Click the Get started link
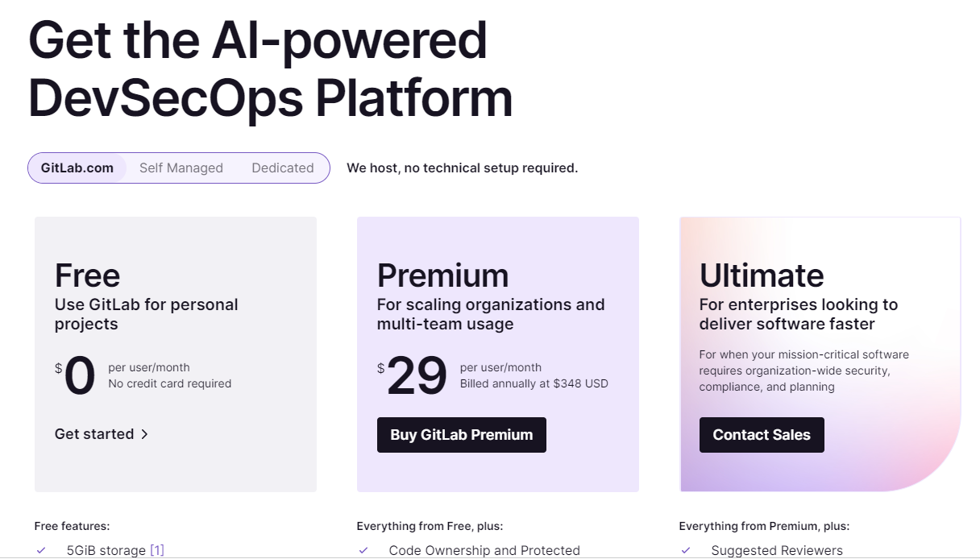Screen dimensions: 980x559 pos(94,434)
